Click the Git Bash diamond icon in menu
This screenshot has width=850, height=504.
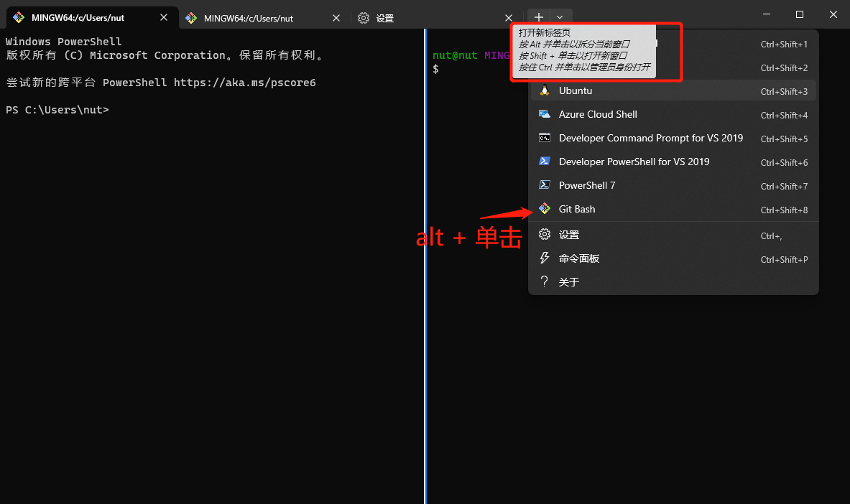point(544,209)
